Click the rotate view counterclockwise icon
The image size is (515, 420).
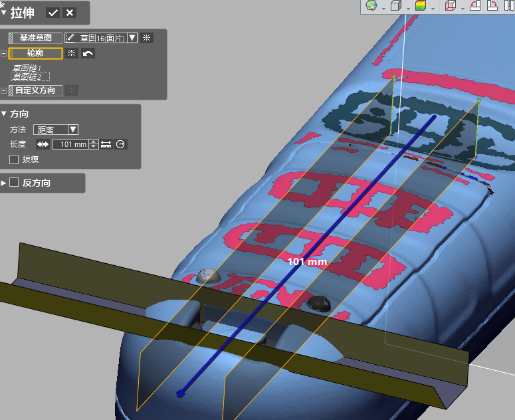coord(475,6)
